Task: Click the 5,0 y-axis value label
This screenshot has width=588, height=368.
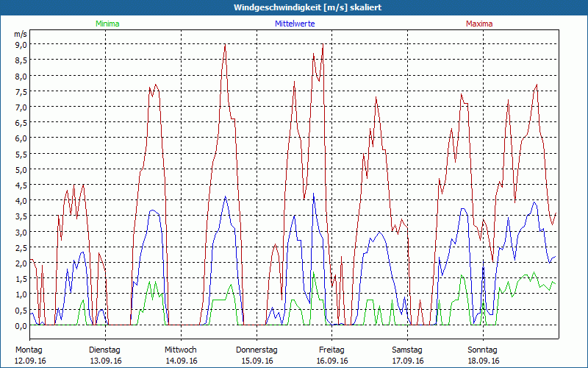Action: [x=20, y=169]
